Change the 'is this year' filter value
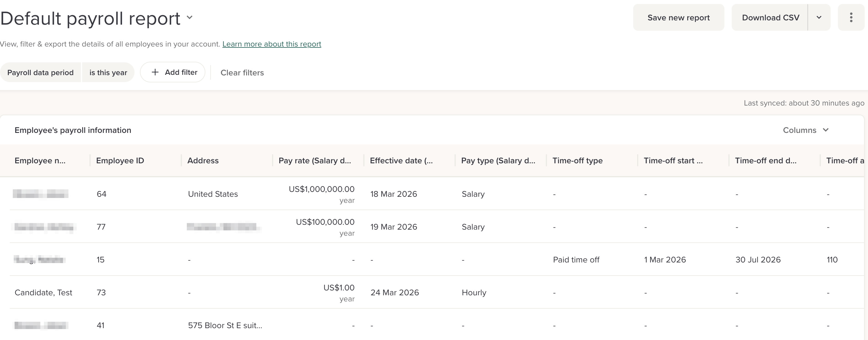The image size is (868, 340). [108, 72]
